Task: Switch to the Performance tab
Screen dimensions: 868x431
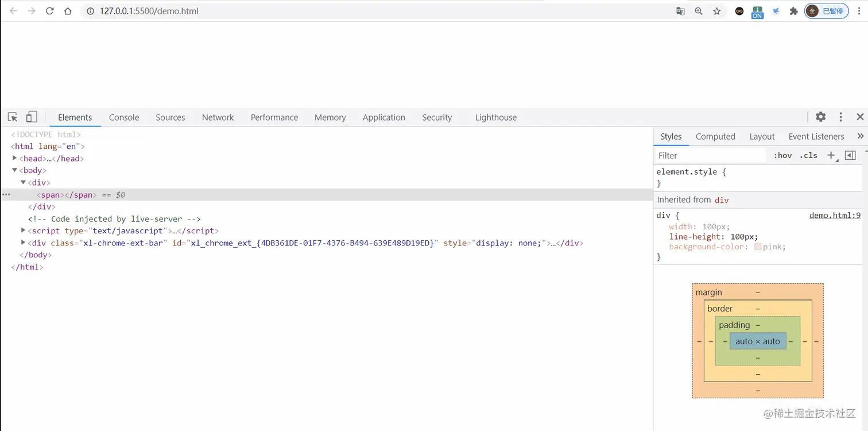Action: pos(274,117)
